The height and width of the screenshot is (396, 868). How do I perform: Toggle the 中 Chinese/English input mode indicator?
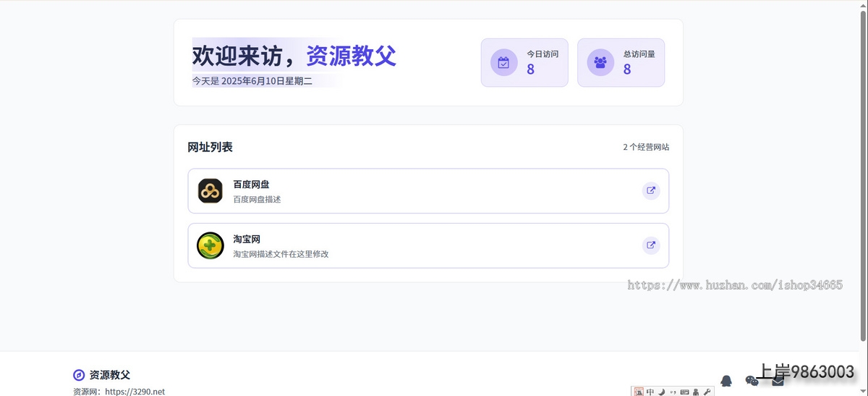point(650,392)
